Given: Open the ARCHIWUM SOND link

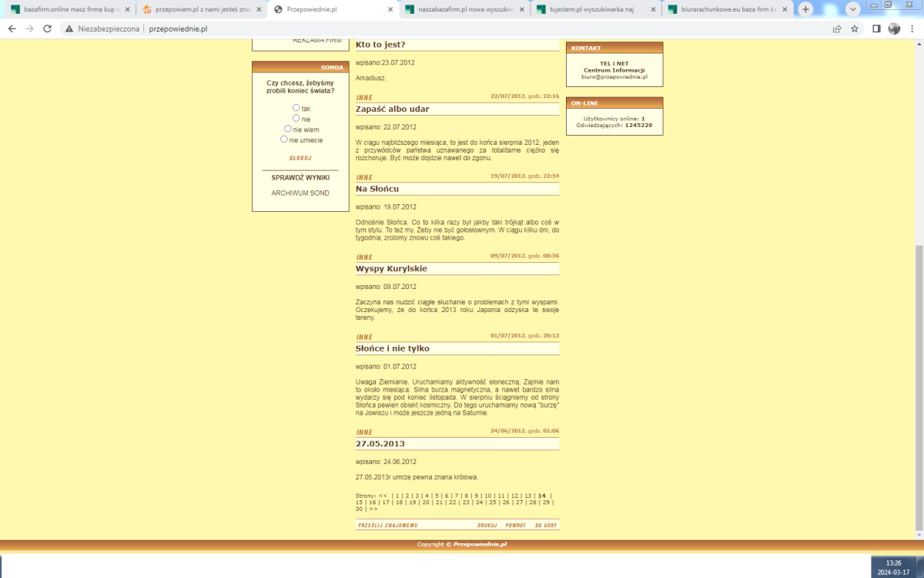Looking at the screenshot, I should coord(300,193).
